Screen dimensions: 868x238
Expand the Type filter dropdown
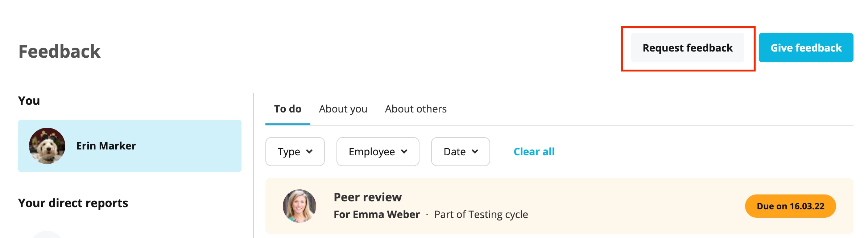[x=295, y=152]
